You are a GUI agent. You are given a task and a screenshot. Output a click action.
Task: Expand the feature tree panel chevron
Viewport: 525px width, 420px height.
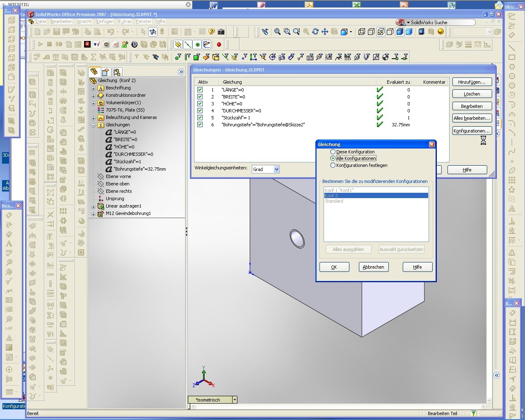[x=181, y=72]
